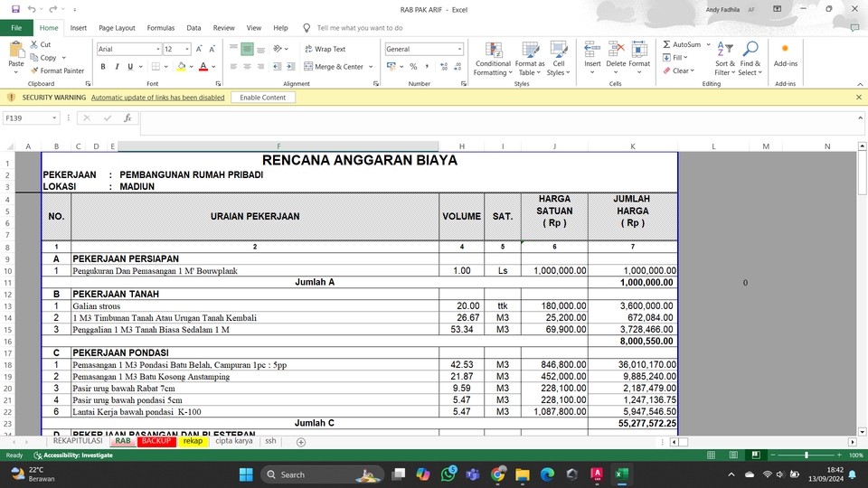Click the Name Box showing F139
The height and width of the screenshot is (488, 868).
(x=31, y=117)
